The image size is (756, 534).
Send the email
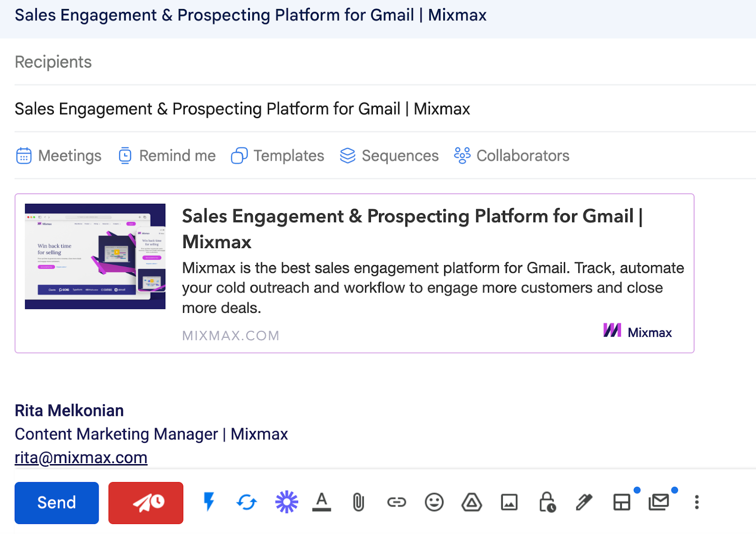tap(56, 503)
